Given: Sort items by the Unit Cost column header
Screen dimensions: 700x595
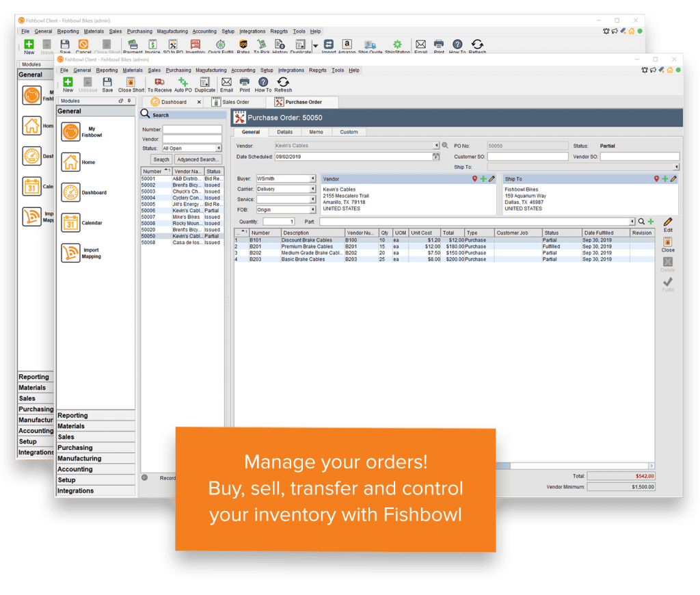Looking at the screenshot, I should 424,233.
